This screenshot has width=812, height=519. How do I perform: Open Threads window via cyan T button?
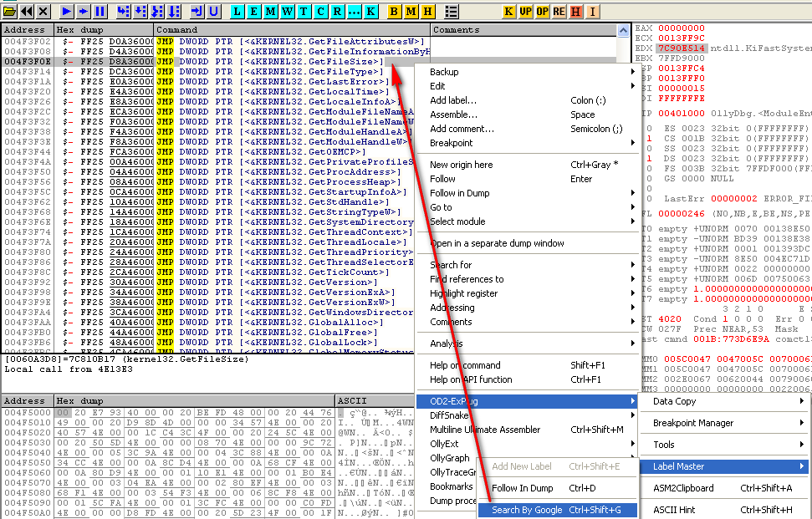tap(304, 11)
